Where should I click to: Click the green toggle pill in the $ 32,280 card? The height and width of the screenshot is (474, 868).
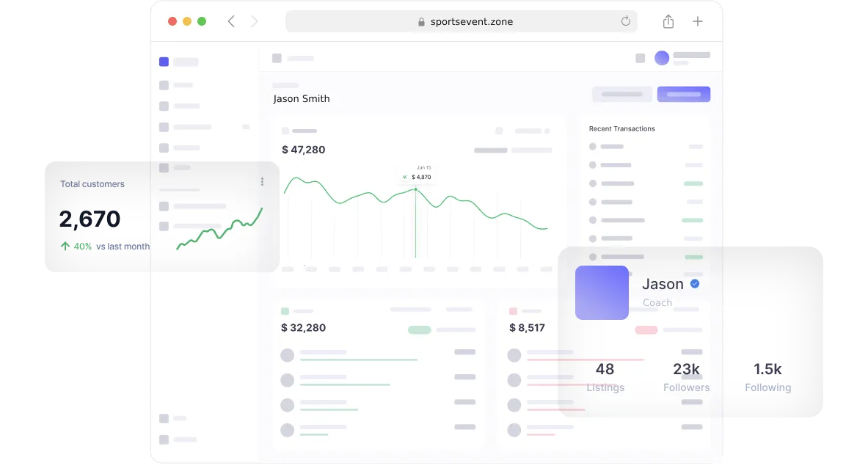[419, 330]
